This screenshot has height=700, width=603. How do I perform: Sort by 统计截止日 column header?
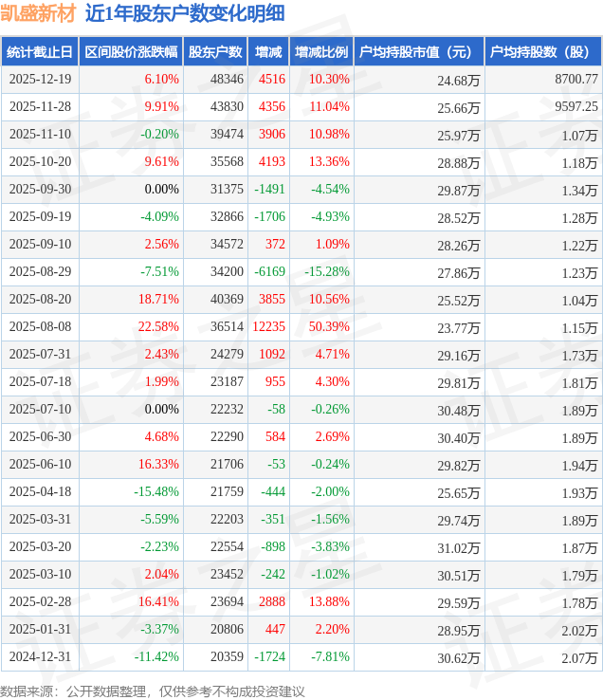point(39,52)
